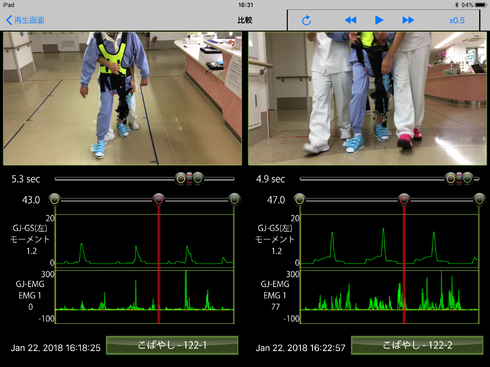Open recording こばやし-122-2
The image size is (490, 367).
(x=417, y=345)
